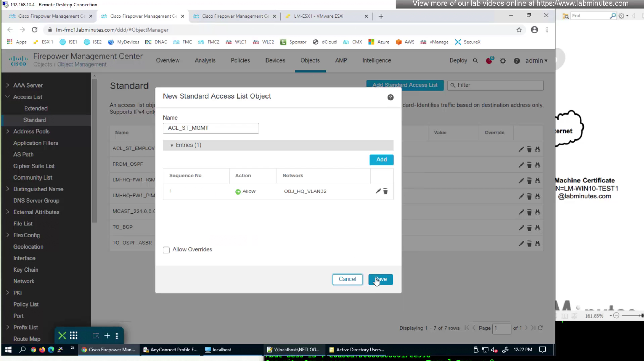Image resolution: width=644 pixels, height=361 pixels.
Task: Open system settings gear icon
Action: [x=503, y=61]
